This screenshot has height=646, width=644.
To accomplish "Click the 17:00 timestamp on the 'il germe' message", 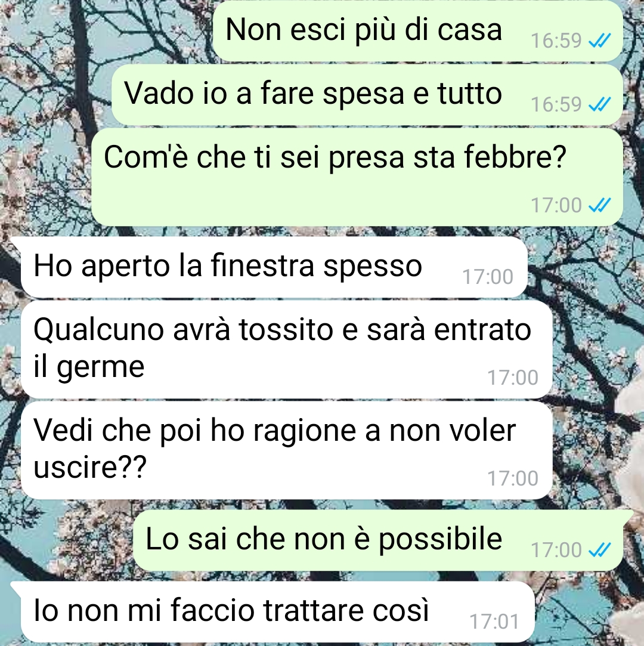I will pos(513,378).
